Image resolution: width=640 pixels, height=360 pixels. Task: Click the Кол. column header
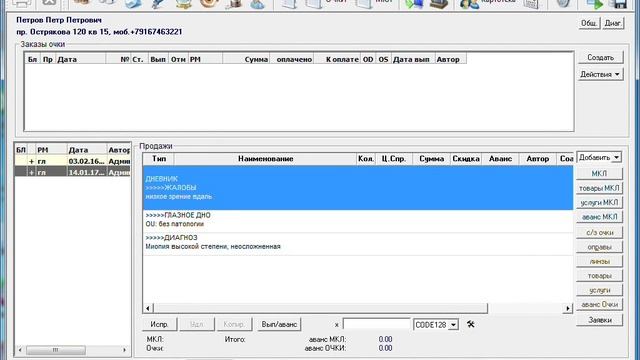(x=366, y=158)
